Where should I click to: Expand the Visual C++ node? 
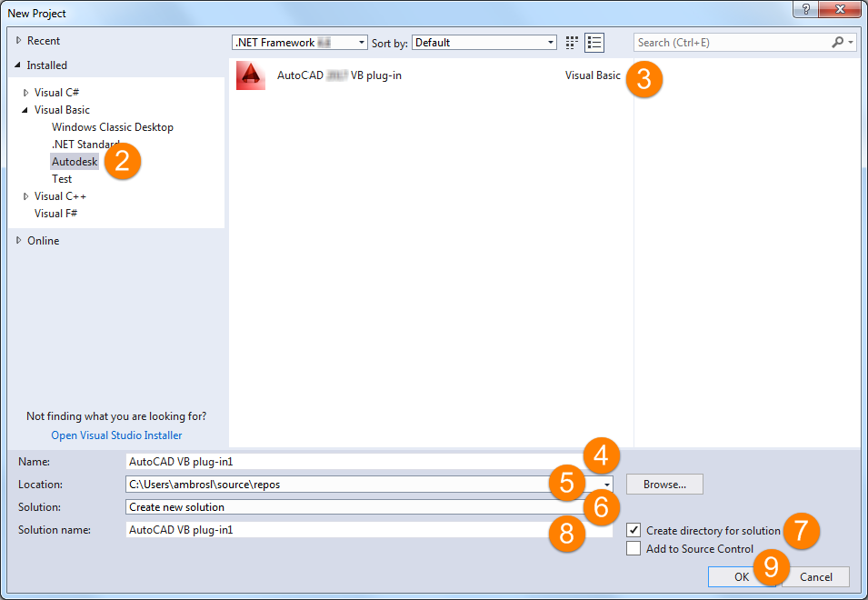25,196
